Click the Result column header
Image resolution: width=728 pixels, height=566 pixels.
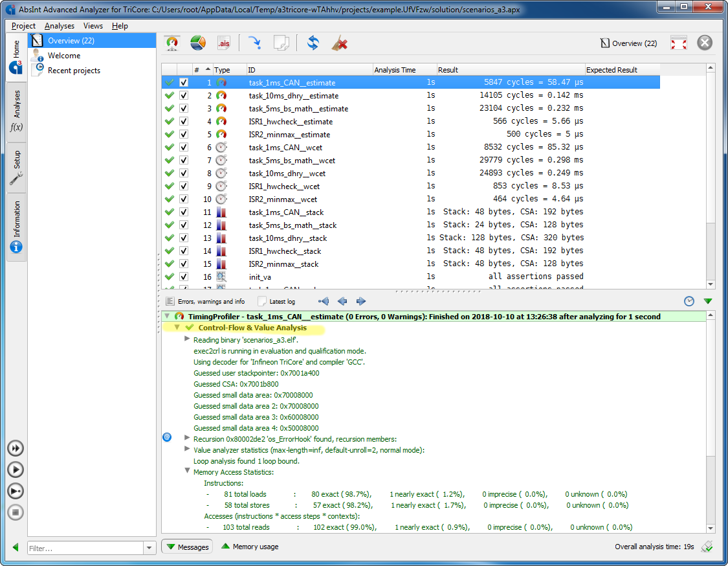tap(511, 70)
